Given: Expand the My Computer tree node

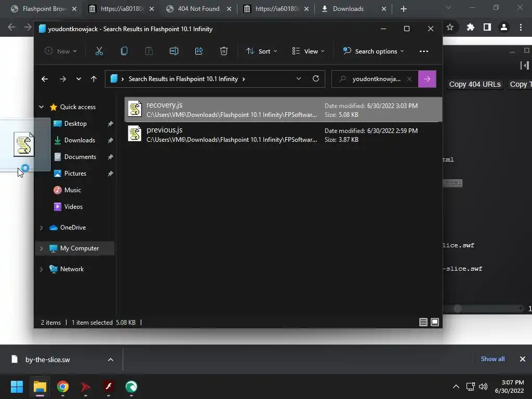Looking at the screenshot, I should [42, 248].
